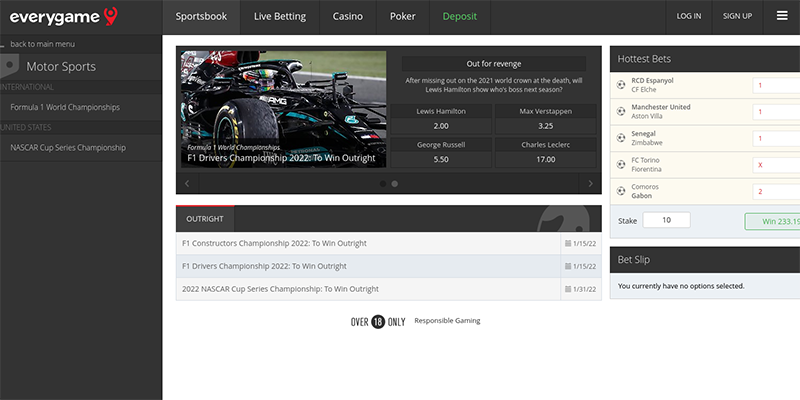The width and height of the screenshot is (800, 400).
Task: Select the first carousel dot
Action: coord(383,184)
